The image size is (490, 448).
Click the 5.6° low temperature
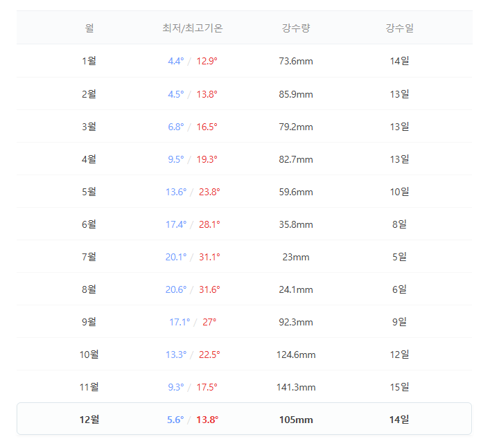[175, 420]
